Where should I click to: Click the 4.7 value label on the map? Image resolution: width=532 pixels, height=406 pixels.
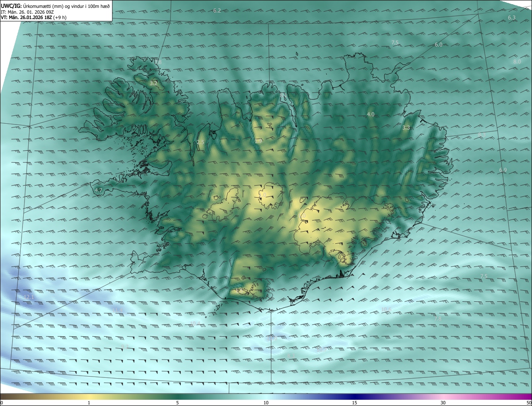pos(99,190)
